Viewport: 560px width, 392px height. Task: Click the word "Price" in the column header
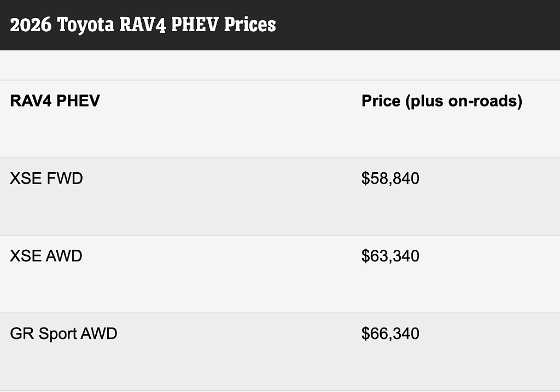pyautogui.click(x=381, y=101)
